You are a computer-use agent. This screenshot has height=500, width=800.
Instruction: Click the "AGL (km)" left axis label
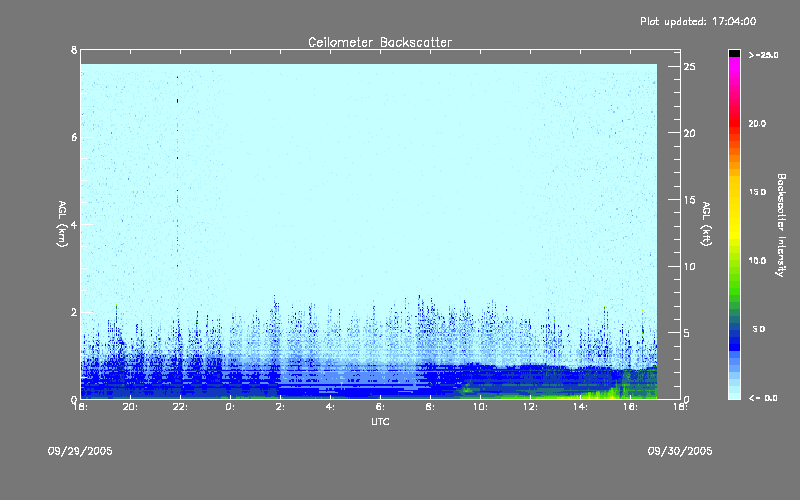[x=62, y=224]
